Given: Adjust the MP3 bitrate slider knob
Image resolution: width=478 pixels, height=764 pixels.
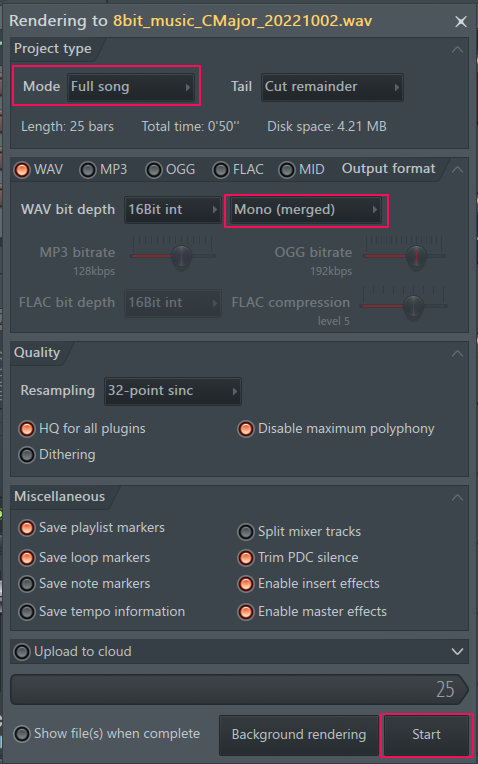Looking at the screenshot, I should 181,256.
